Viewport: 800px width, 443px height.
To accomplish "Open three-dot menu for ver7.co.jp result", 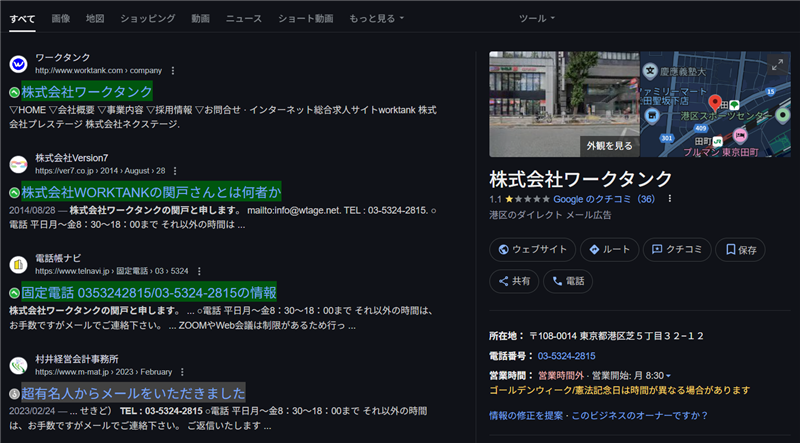I will pos(175,170).
